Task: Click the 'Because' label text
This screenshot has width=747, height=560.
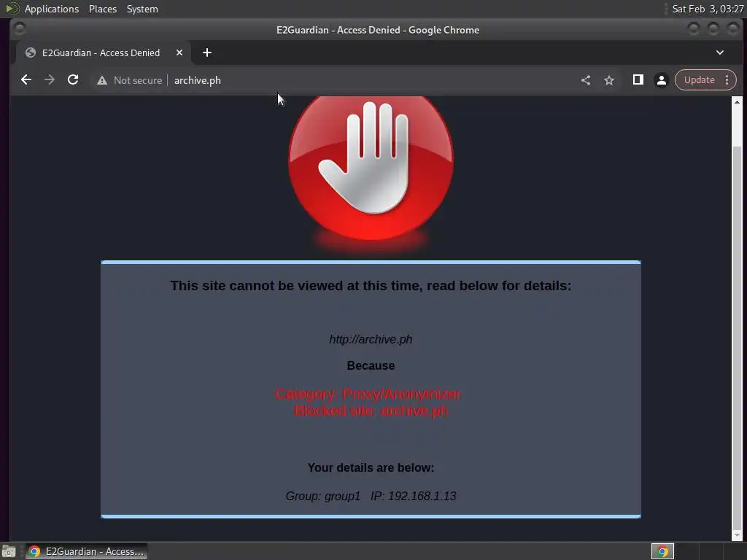Action: (x=371, y=366)
